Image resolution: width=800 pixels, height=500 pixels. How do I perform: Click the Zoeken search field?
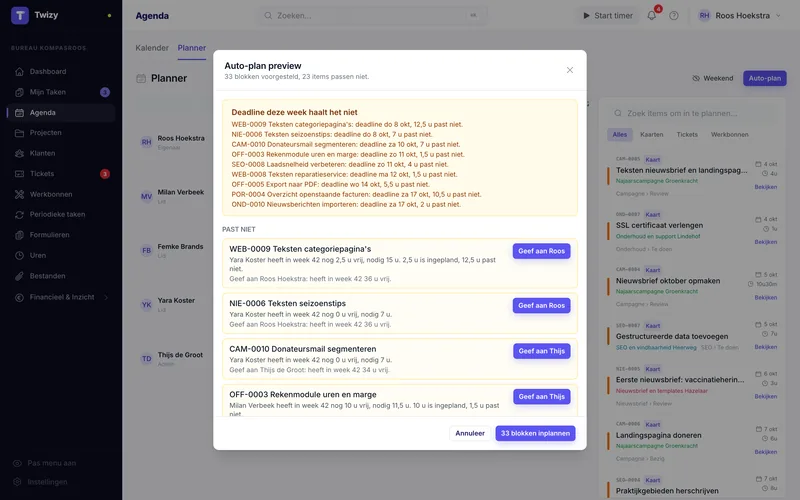pos(371,15)
